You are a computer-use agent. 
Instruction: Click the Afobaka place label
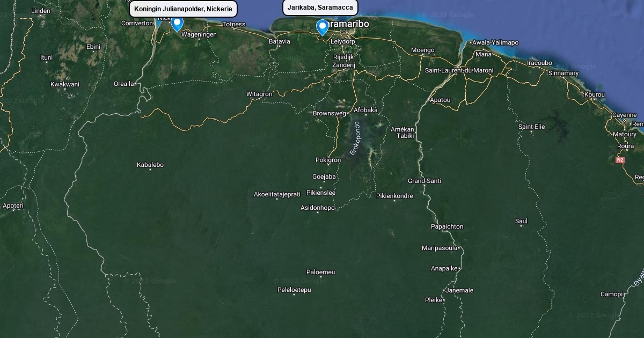coord(365,110)
